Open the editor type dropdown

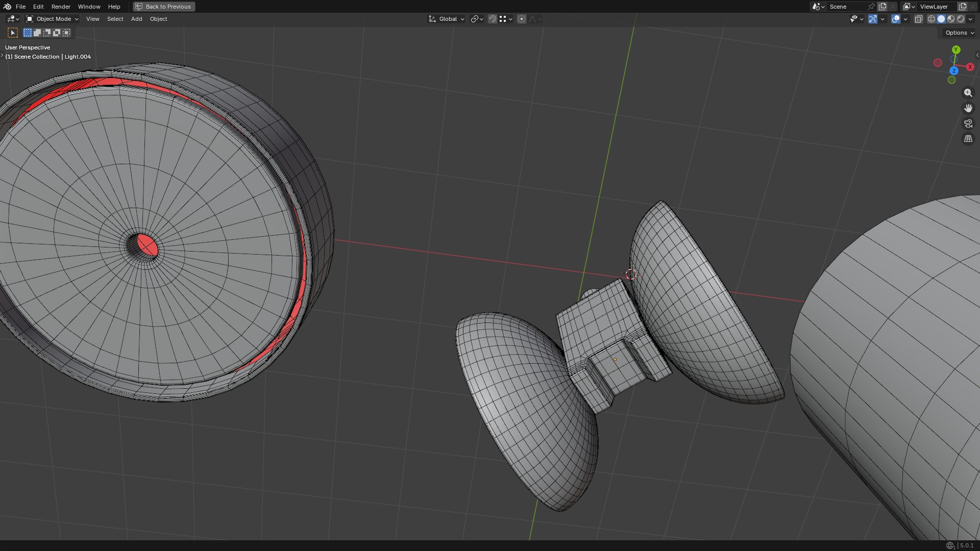(13, 19)
